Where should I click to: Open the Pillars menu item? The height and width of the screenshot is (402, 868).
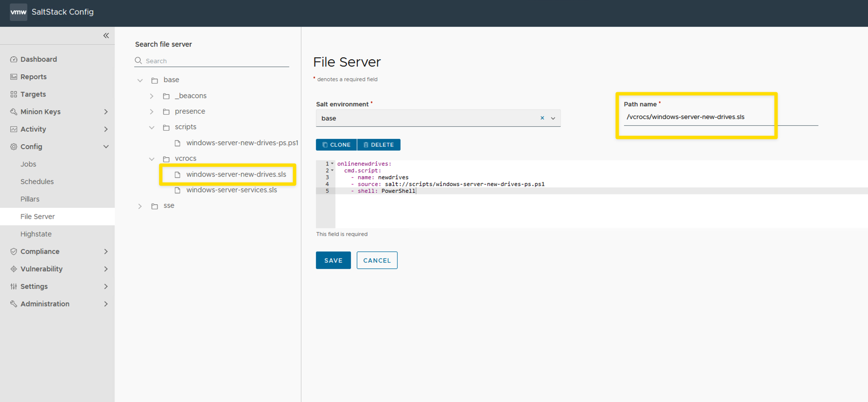pos(30,199)
